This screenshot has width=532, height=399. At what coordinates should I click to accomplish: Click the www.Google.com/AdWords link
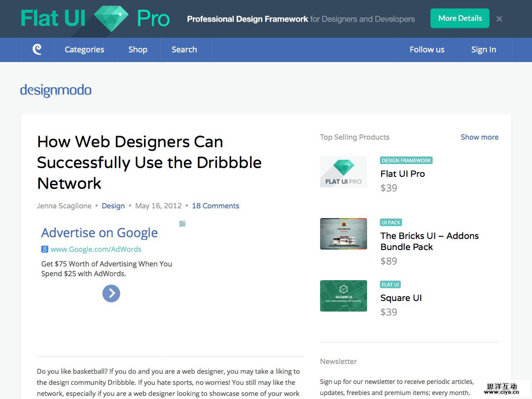tap(96, 249)
